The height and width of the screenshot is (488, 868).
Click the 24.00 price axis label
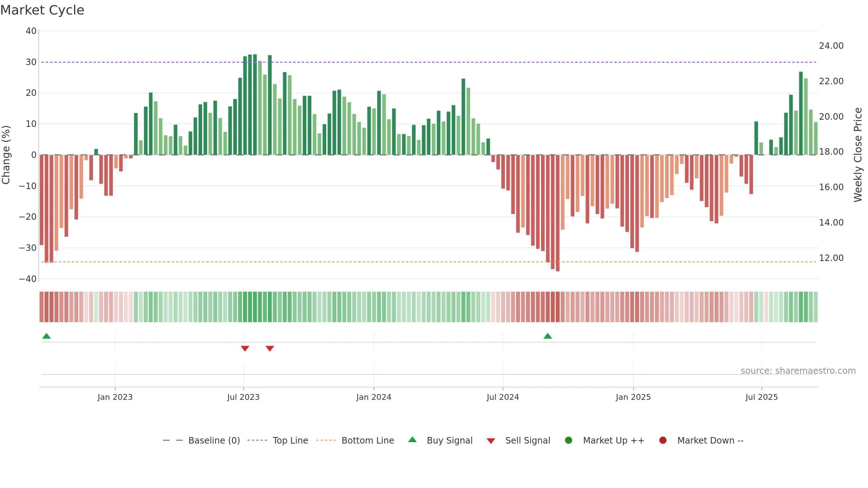click(x=831, y=46)
